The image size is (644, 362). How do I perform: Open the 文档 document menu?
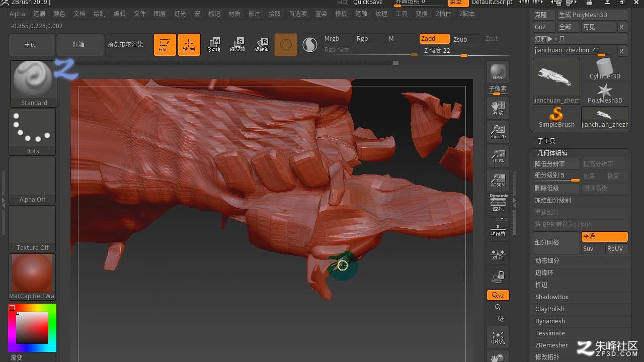(x=79, y=14)
